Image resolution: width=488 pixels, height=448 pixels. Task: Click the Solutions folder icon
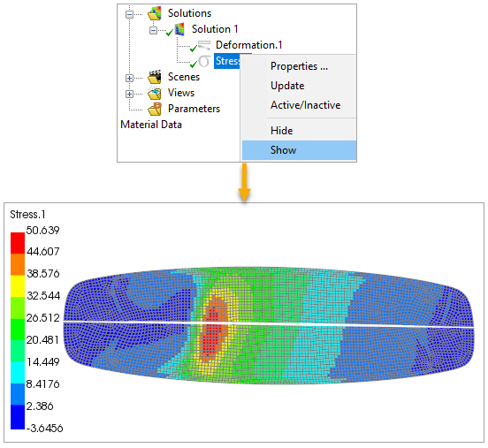(155, 13)
